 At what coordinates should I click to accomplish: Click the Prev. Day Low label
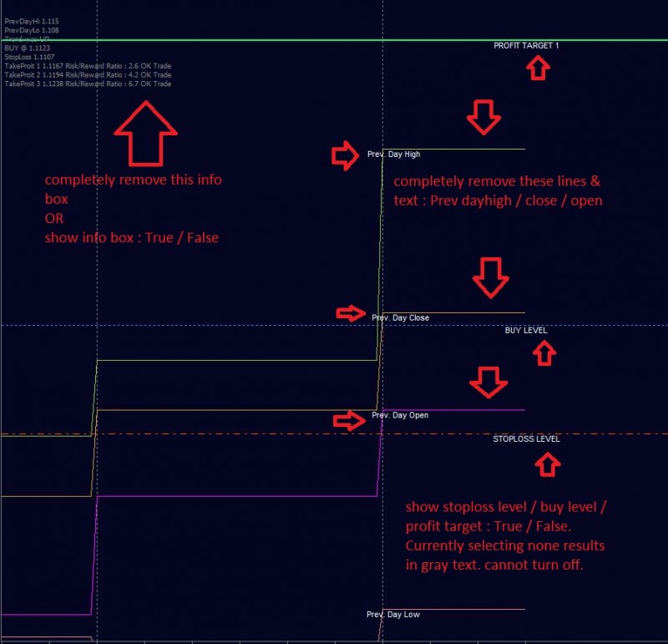(393, 615)
